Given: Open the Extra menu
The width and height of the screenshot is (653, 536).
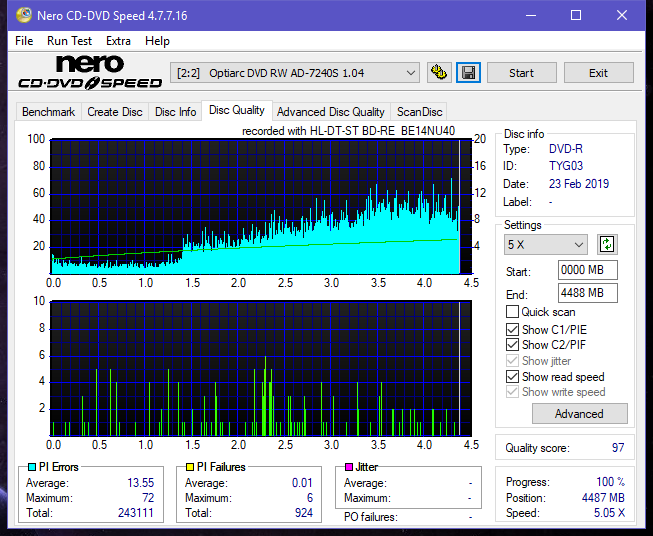Looking at the screenshot, I should [x=118, y=41].
